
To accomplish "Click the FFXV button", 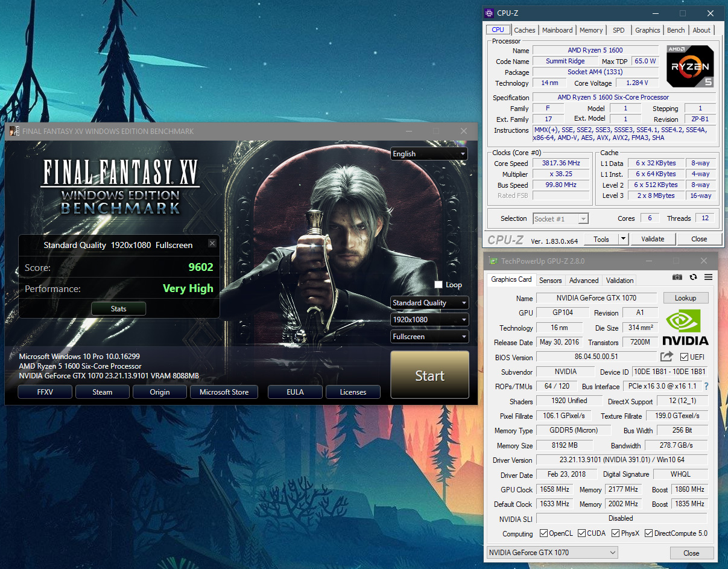I will [45, 392].
